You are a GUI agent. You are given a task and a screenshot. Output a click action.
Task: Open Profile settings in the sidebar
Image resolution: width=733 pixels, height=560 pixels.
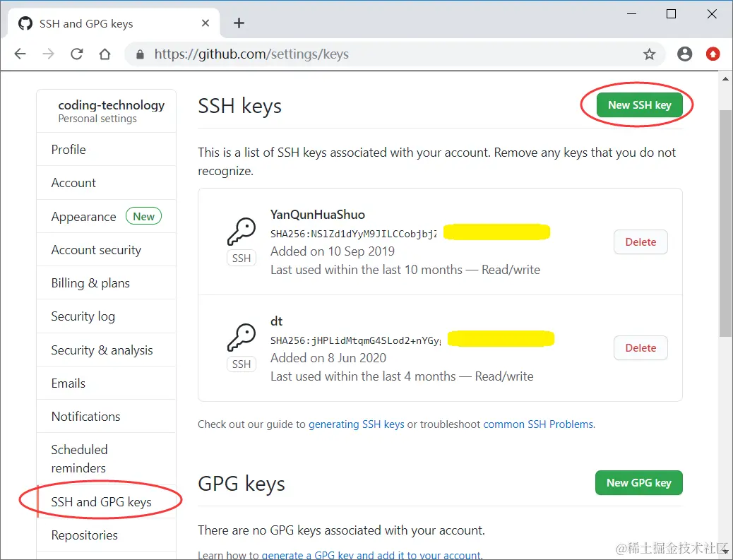tap(106, 150)
